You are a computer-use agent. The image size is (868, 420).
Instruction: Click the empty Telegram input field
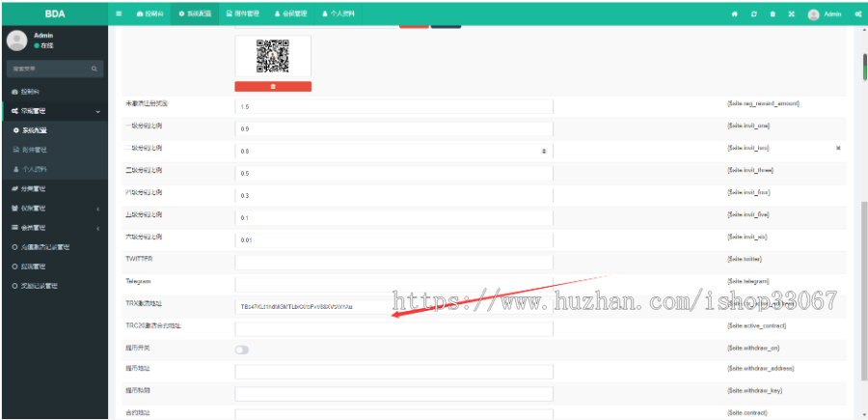[393, 284]
